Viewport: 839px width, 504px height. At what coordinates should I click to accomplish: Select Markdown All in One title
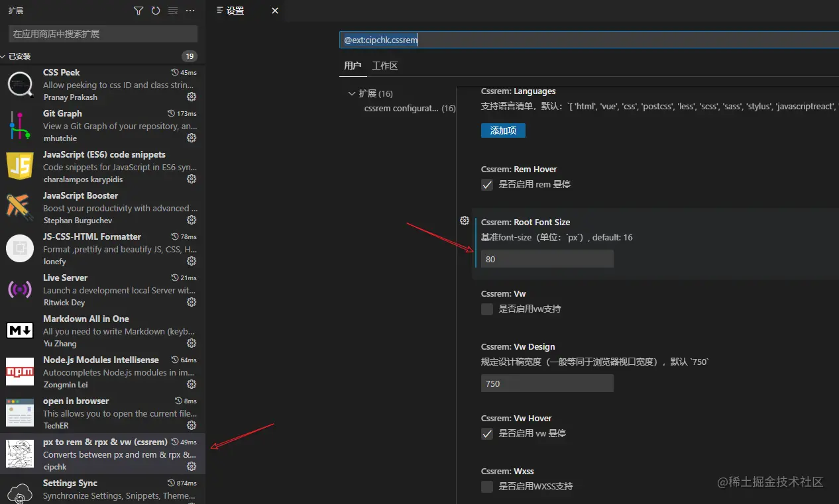pos(86,319)
